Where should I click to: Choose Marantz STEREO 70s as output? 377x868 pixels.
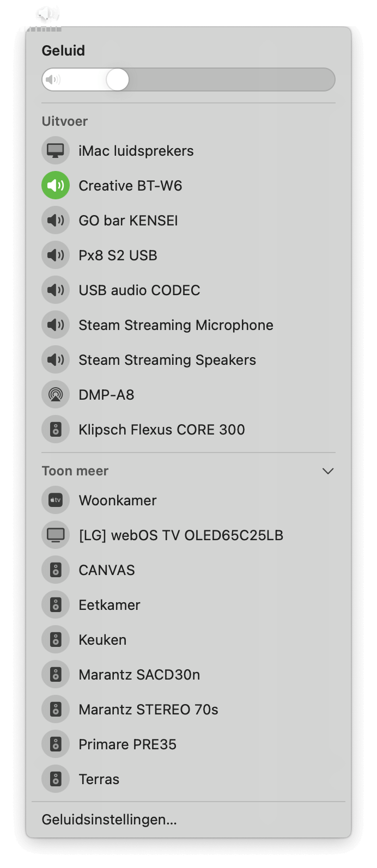(x=148, y=710)
